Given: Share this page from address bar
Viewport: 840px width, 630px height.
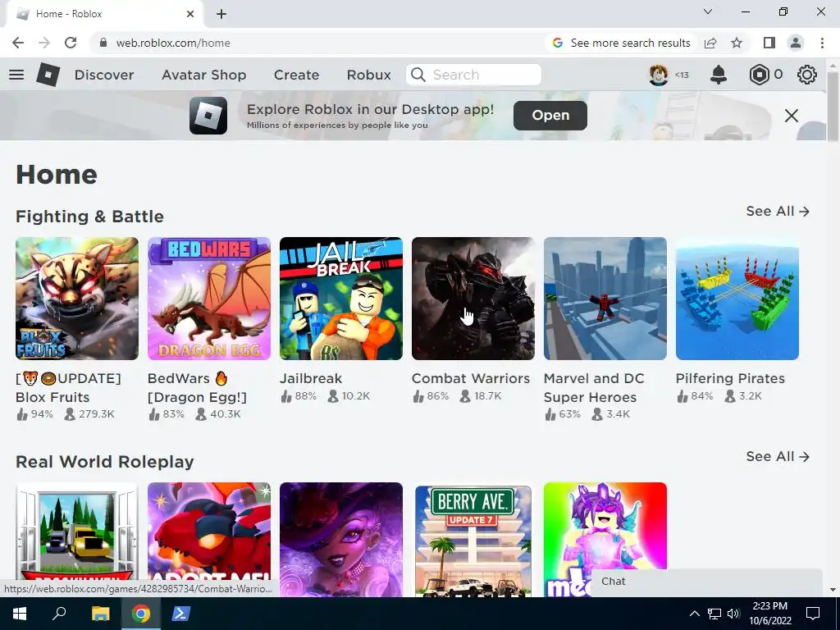Looking at the screenshot, I should coord(710,43).
